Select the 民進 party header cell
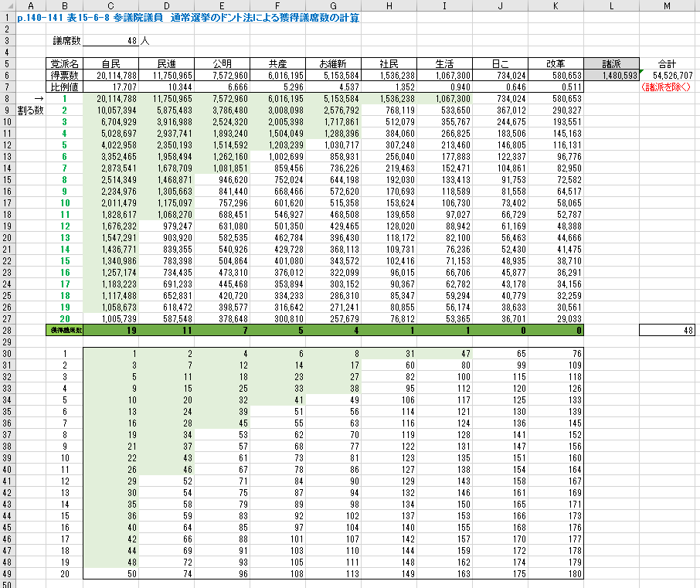700x588 pixels. [167, 64]
